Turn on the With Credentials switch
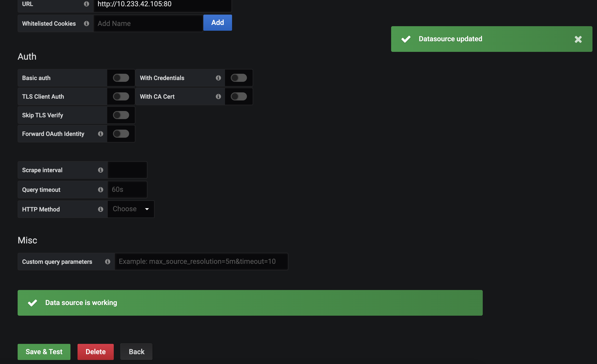 pyautogui.click(x=239, y=78)
